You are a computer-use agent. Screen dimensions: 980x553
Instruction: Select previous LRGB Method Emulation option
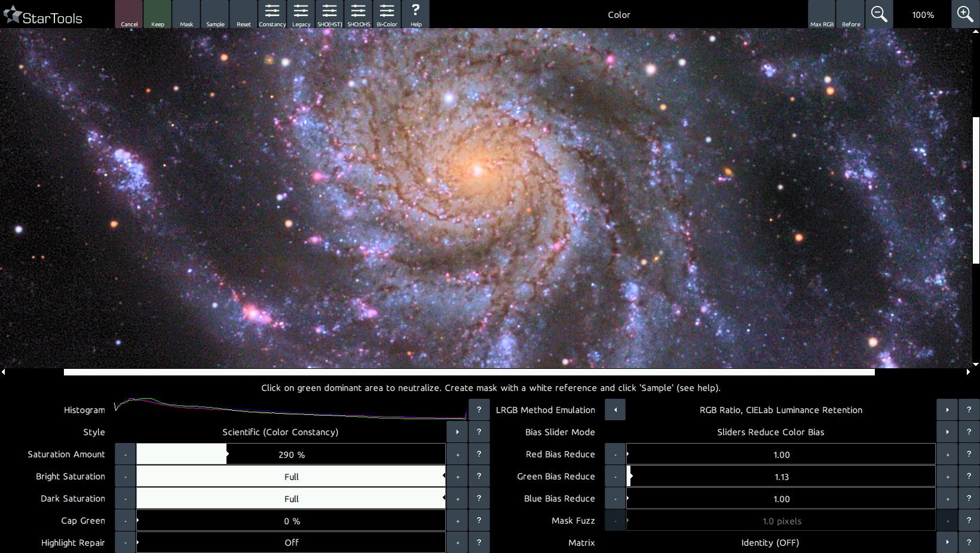(615, 410)
